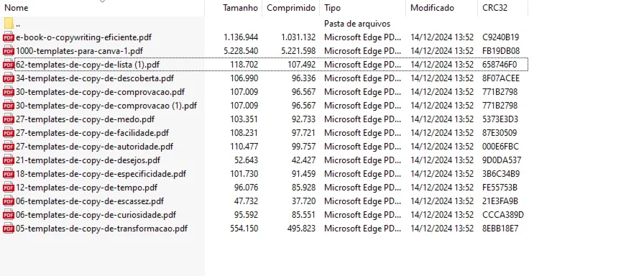Click CRC32 value CCCA389D
Image resolution: width=644 pixels, height=276 pixels.
tap(503, 214)
